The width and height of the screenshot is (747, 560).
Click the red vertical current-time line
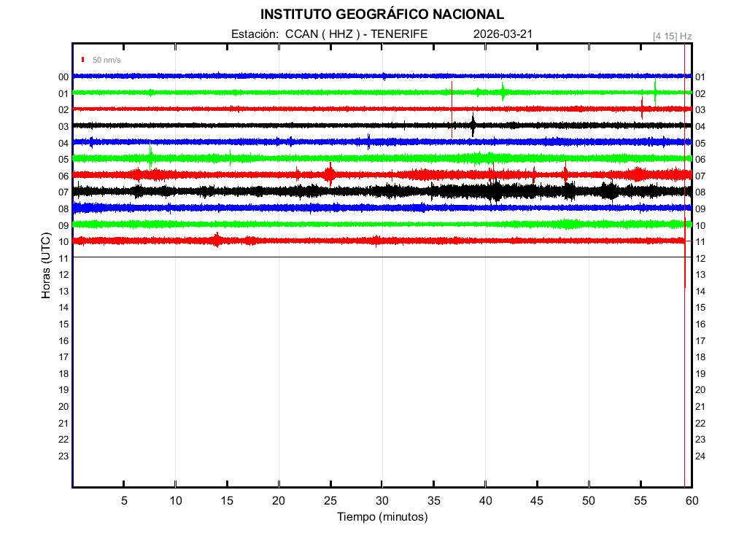684,365
